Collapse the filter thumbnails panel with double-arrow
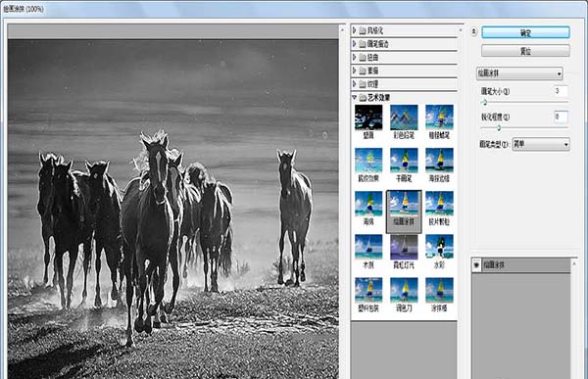Viewport: 588px width, 379px height. point(474,32)
